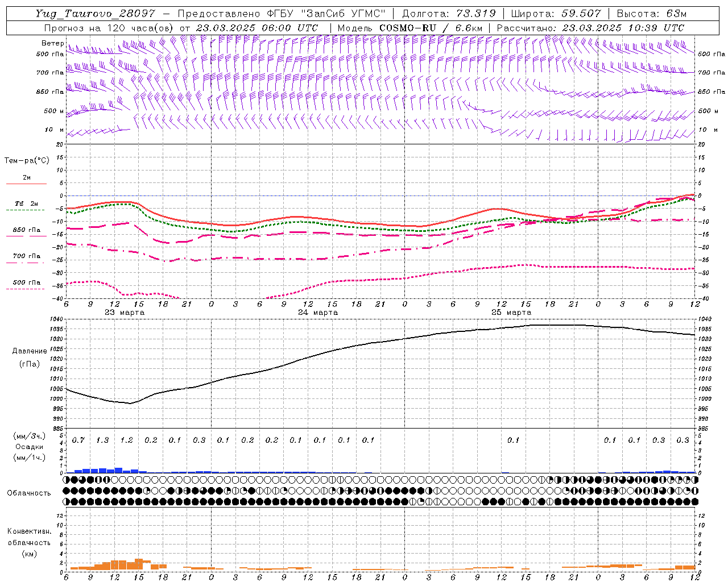Select the (мм/1ч.) precipitation unit label
Viewport: 728px width, 582px height.
[30, 458]
